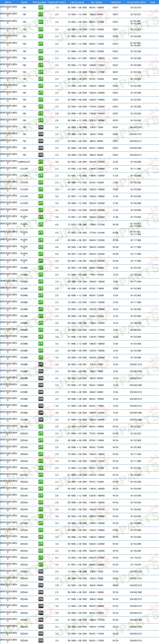The image size is (159, 644).
Task: Click ON diesel icon in 190 53kW row
Action: click(41, 127)
